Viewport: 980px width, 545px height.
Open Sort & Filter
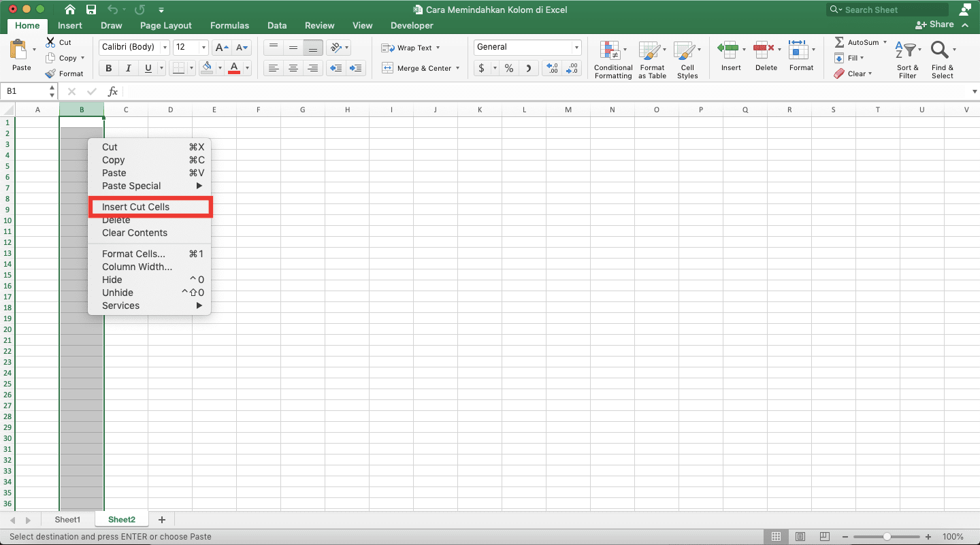[908, 59]
